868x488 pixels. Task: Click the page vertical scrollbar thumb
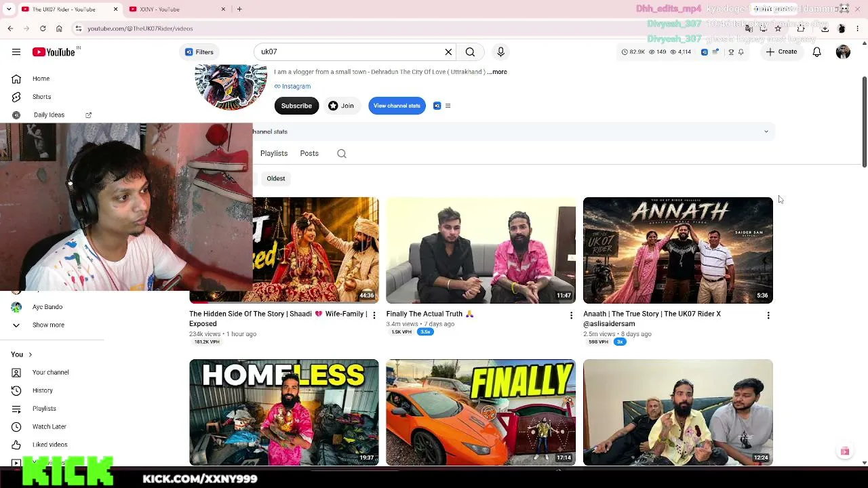point(864,121)
